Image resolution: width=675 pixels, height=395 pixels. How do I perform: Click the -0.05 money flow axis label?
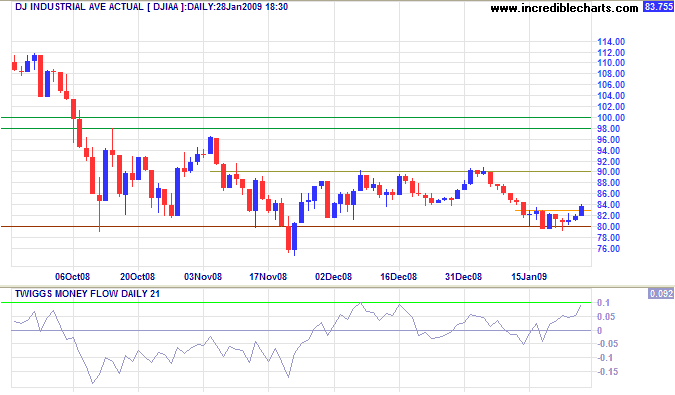(x=607, y=344)
